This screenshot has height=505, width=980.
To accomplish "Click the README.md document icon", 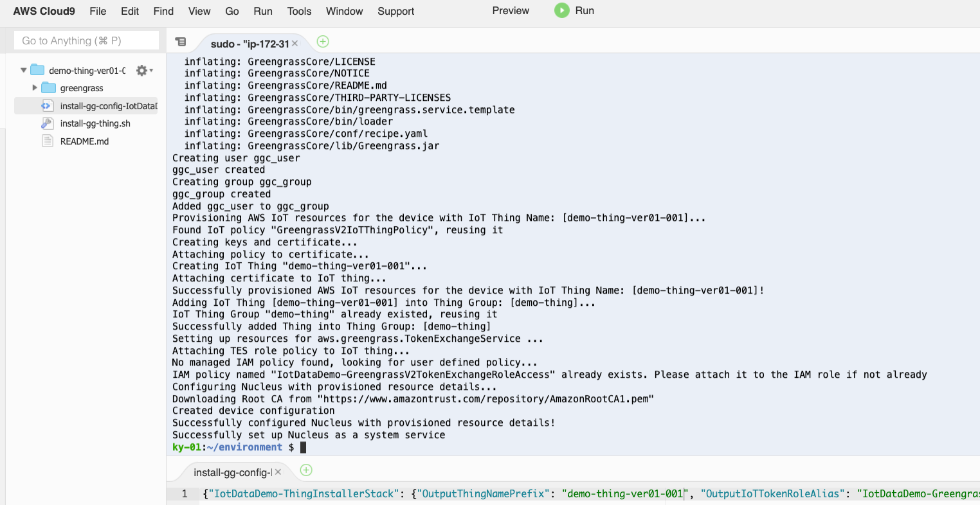I will (47, 141).
